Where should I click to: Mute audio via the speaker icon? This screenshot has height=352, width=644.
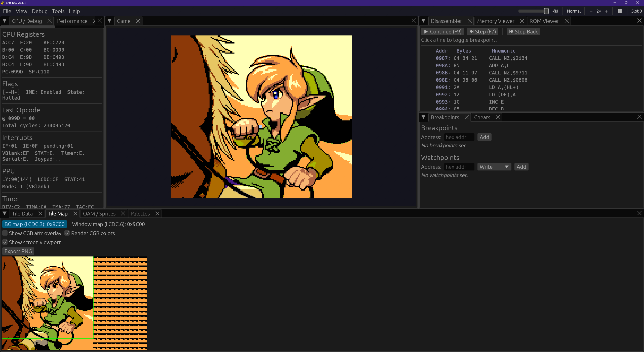pyautogui.click(x=555, y=11)
